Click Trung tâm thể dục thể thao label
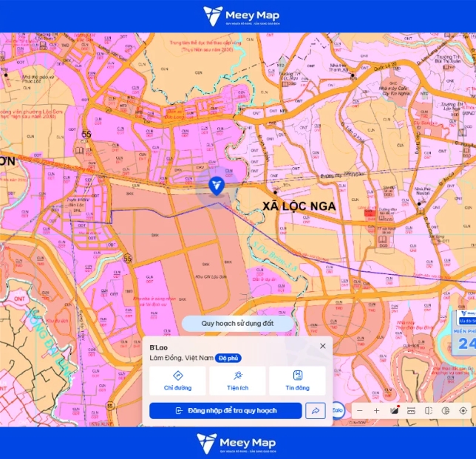 [205, 46]
